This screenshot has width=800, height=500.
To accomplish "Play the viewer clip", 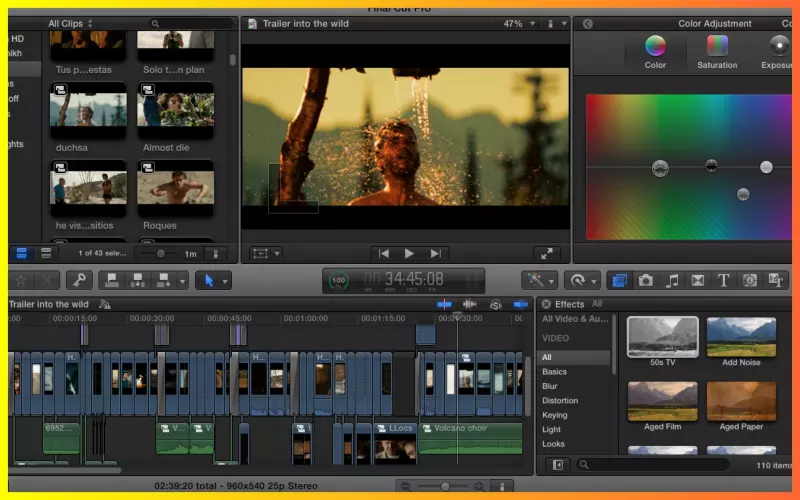I will tap(409, 254).
